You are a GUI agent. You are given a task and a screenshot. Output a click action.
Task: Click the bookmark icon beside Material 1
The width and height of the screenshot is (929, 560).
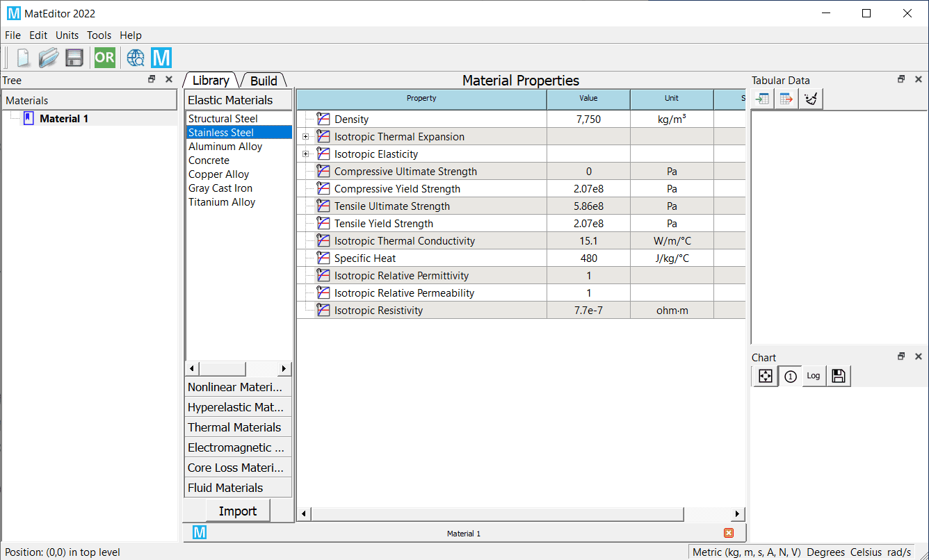click(29, 118)
